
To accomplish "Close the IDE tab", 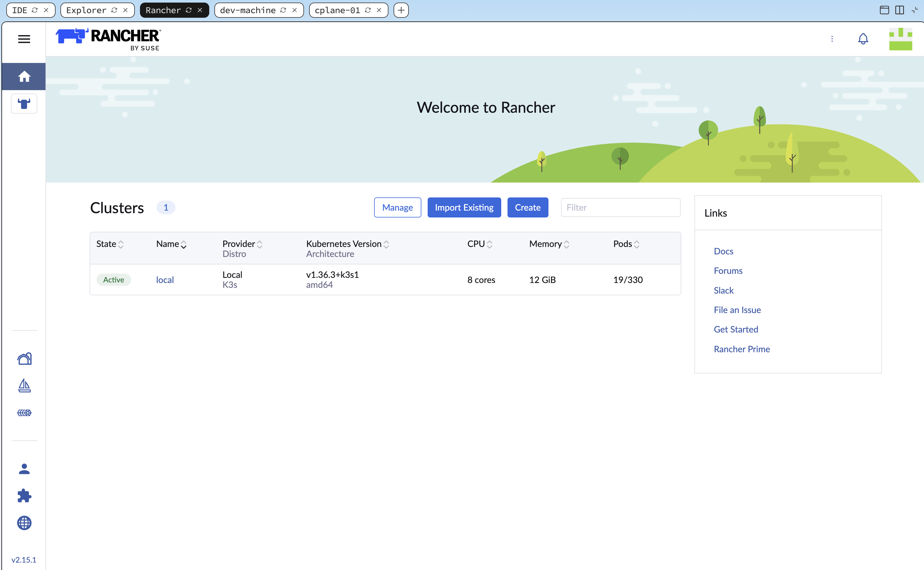I will (46, 10).
